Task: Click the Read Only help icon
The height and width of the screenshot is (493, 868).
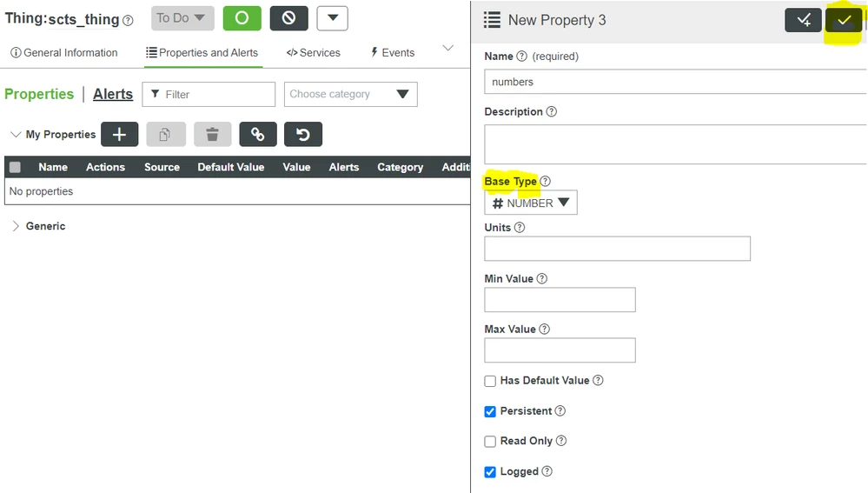Action: pyautogui.click(x=561, y=441)
